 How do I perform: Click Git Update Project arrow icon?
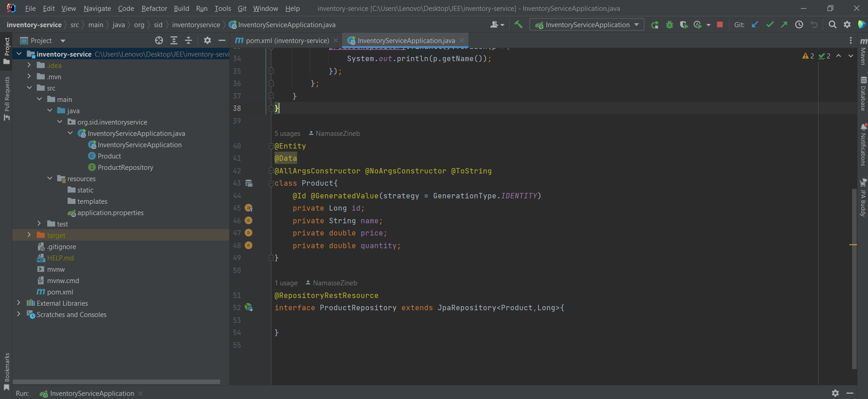pyautogui.click(x=755, y=25)
